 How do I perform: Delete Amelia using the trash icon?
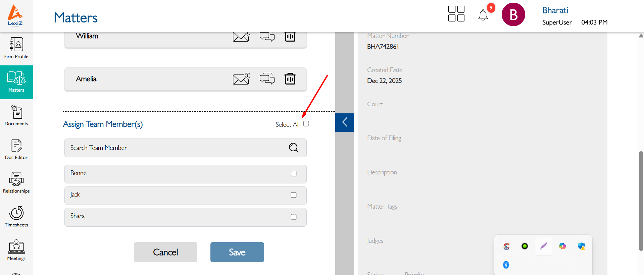tap(290, 79)
